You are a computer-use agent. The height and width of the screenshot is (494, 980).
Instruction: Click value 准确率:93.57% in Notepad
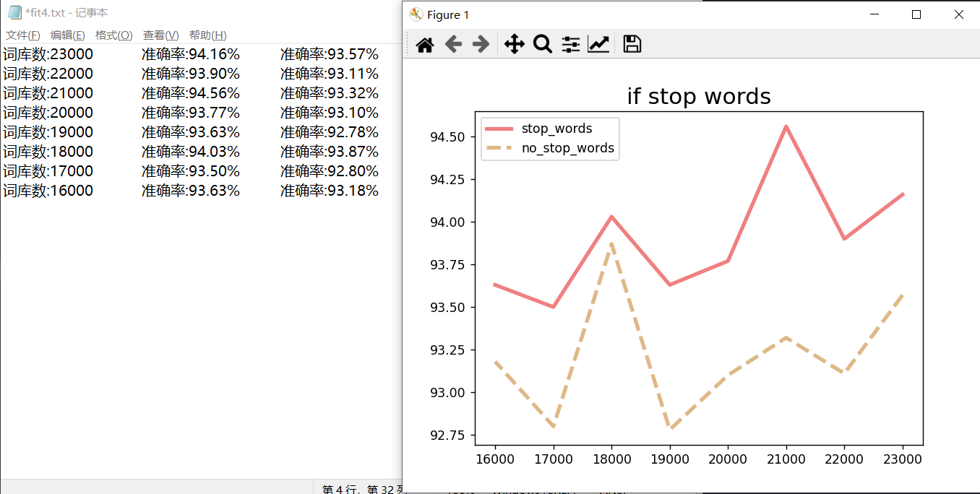click(330, 54)
